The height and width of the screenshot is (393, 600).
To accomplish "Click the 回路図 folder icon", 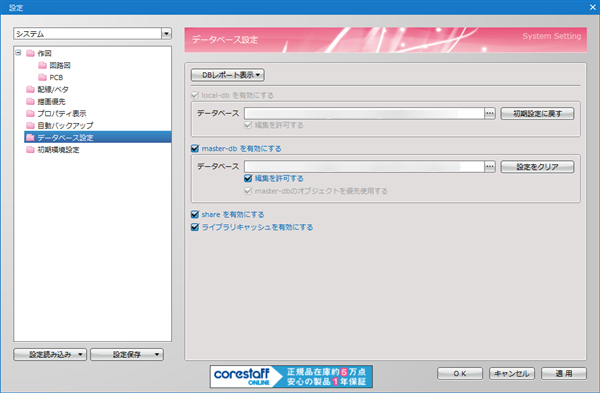I will (x=42, y=65).
